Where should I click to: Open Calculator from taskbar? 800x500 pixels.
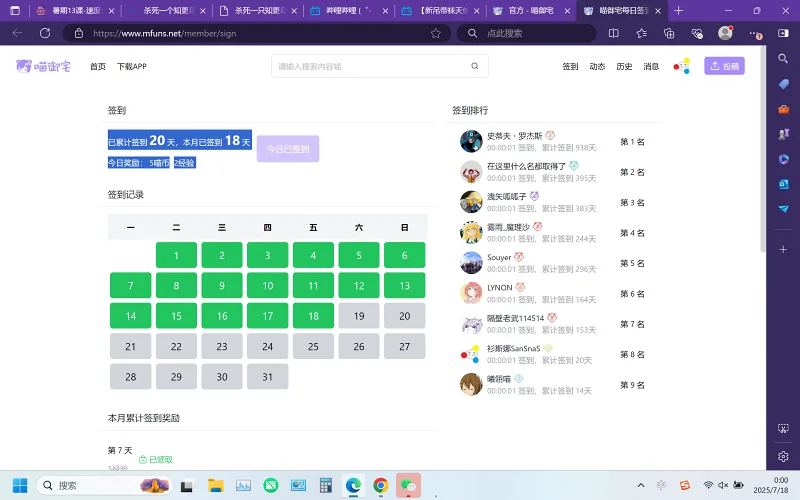pyautogui.click(x=326, y=485)
